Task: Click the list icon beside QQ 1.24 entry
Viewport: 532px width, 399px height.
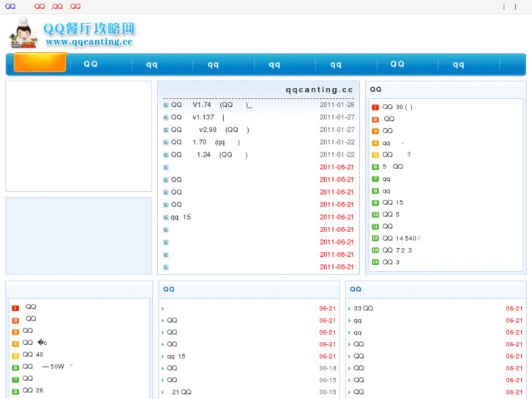Action: (166, 155)
